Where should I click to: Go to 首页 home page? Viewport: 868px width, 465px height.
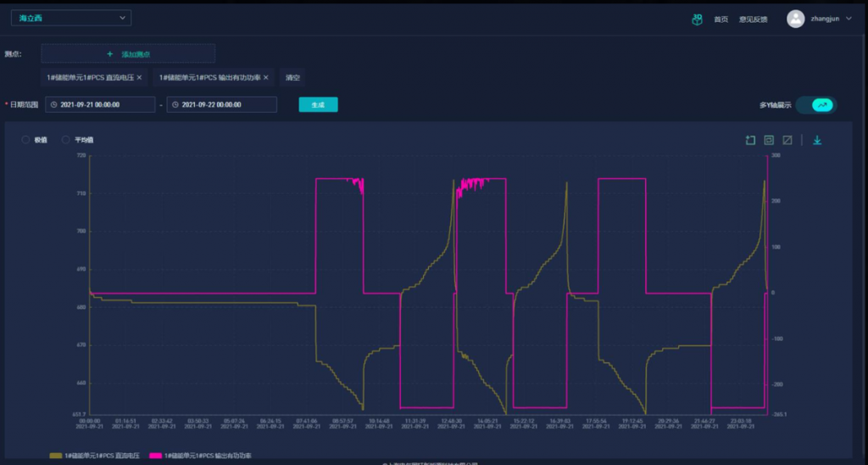point(721,19)
